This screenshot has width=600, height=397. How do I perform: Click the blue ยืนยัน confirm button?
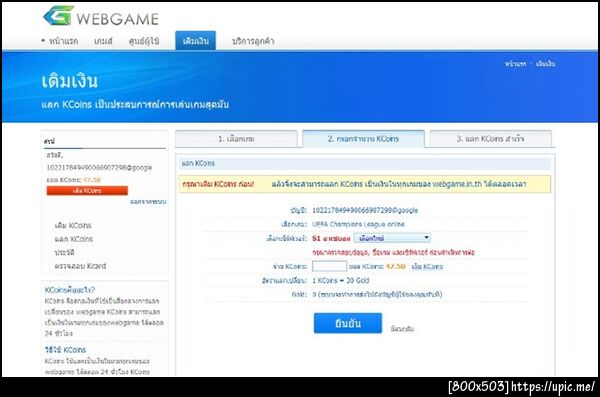[x=348, y=323]
